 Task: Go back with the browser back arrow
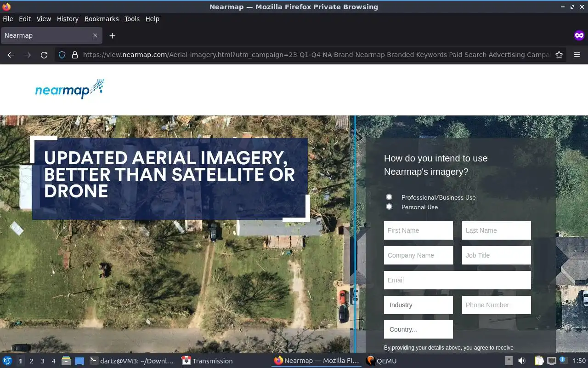tap(11, 55)
